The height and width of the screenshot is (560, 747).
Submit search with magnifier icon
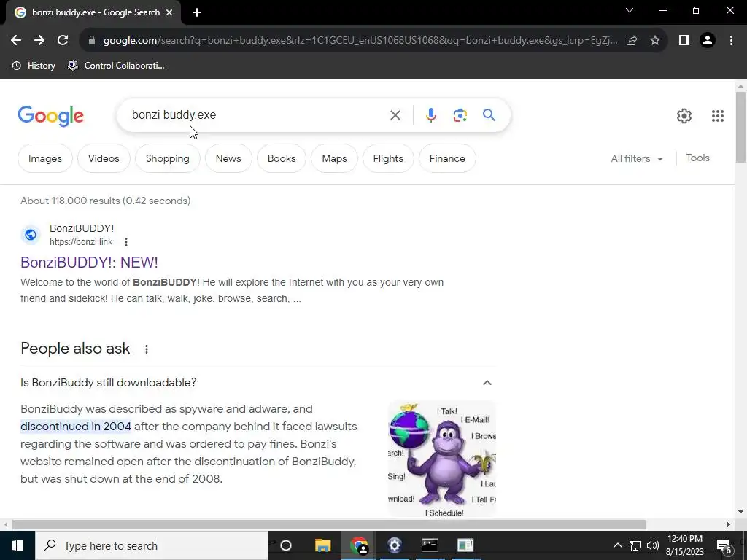pos(489,115)
